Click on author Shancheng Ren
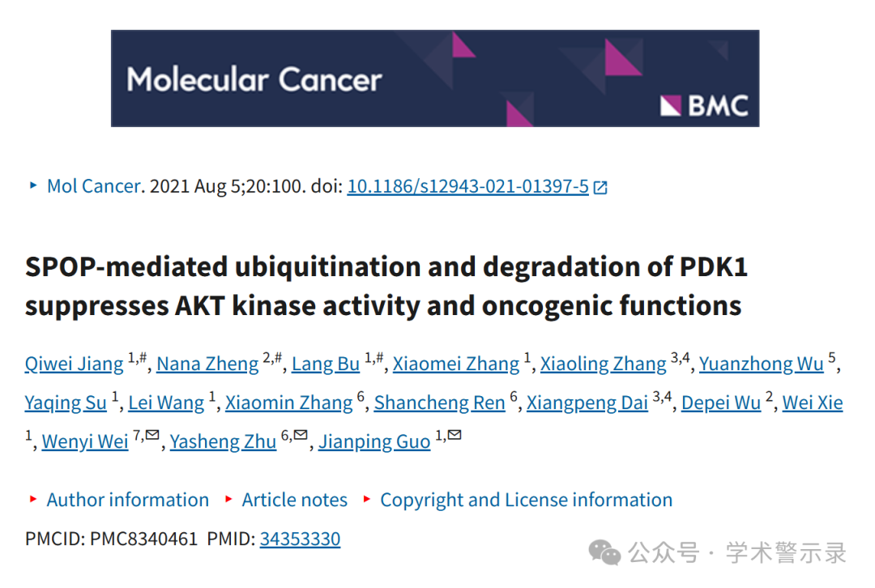Viewport: 875px width, 588px height. (440, 403)
